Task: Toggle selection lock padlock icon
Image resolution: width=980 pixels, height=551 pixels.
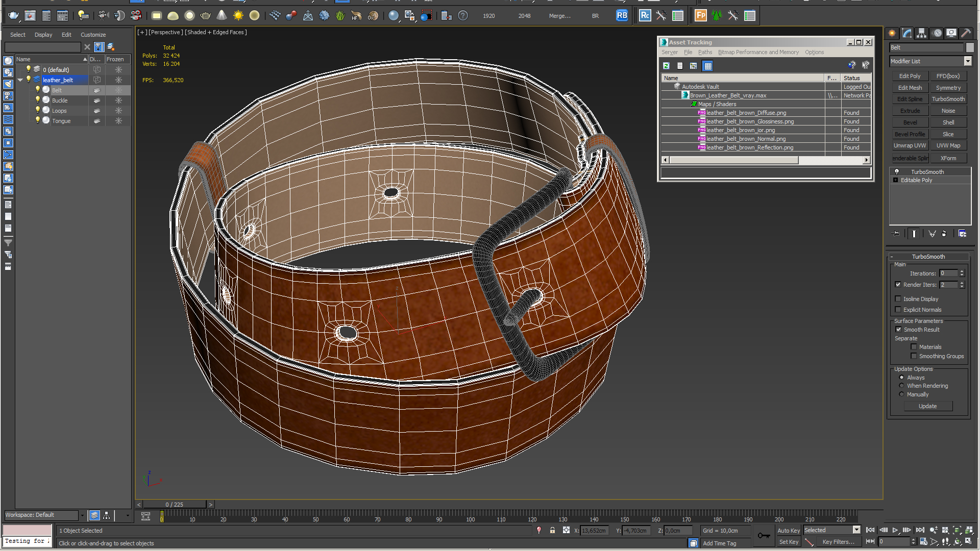Action: coord(552,531)
